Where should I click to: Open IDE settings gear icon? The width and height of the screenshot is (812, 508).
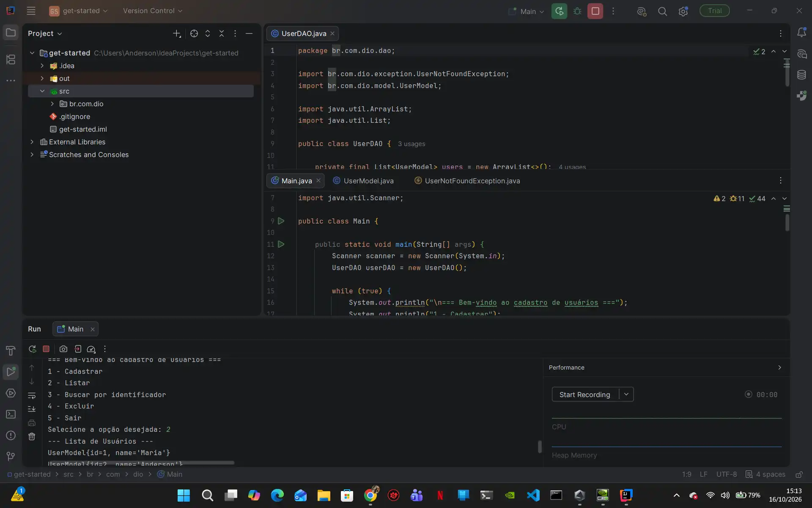[x=683, y=11]
